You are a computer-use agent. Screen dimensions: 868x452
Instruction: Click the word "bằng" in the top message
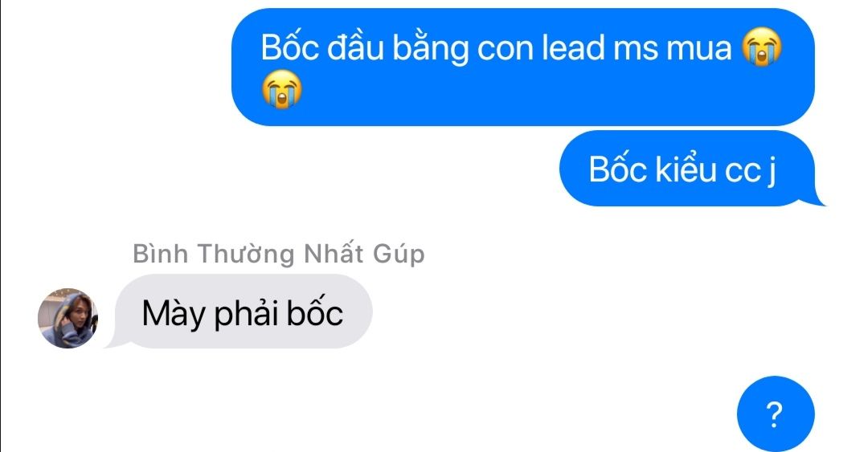pos(430,49)
